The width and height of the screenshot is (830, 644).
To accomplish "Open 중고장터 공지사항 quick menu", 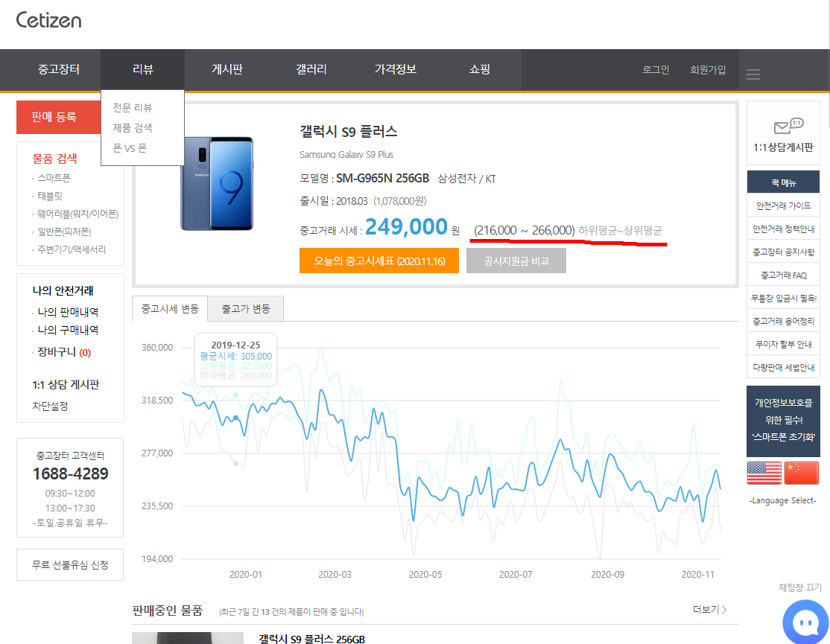I will 783,252.
